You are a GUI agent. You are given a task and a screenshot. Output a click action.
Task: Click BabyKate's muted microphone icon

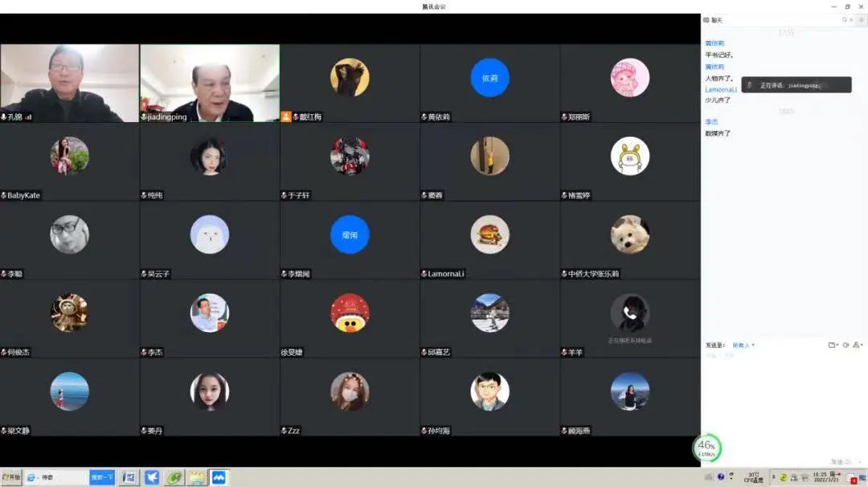coord(4,195)
